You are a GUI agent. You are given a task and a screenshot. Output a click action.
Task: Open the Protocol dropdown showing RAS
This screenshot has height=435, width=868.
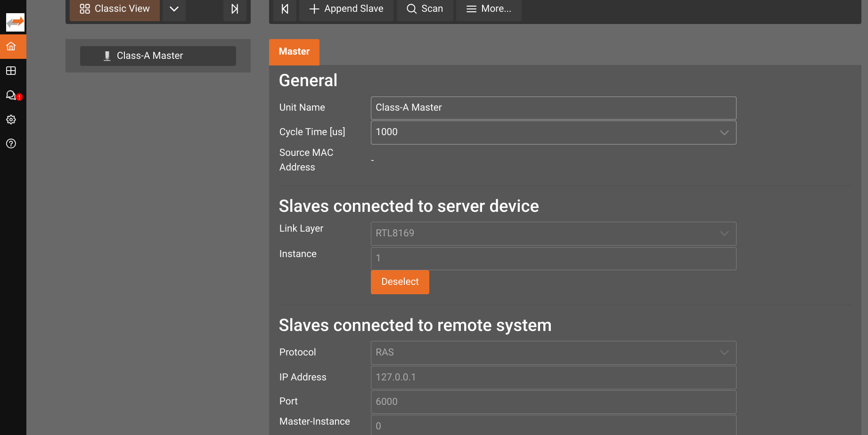click(724, 353)
